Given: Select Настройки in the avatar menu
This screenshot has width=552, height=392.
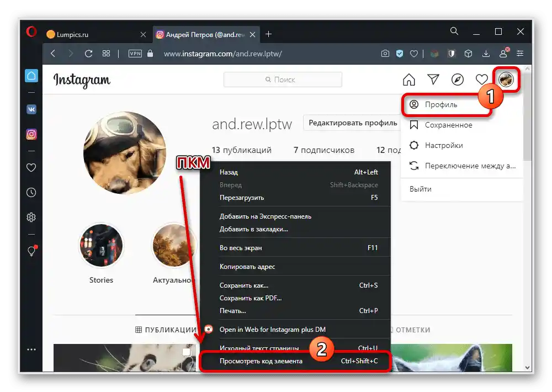Looking at the screenshot, I should coord(461,145).
